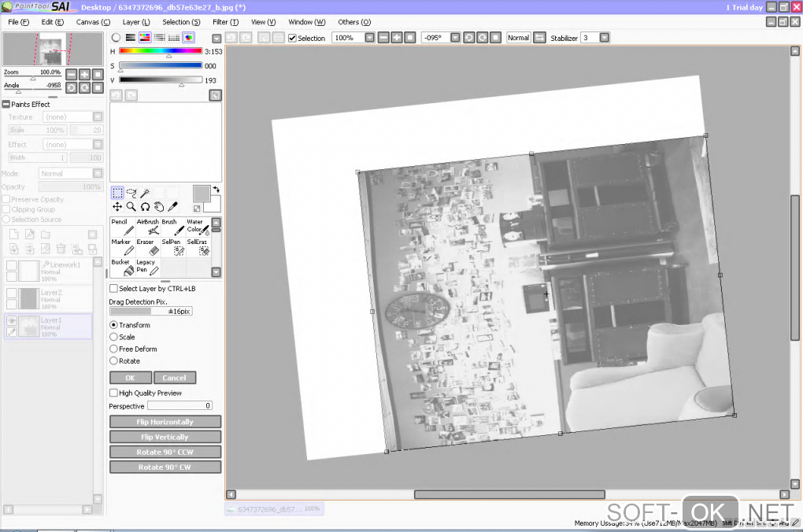The height and width of the screenshot is (532, 803).
Task: Click the Perspective value input field
Action: click(x=179, y=406)
